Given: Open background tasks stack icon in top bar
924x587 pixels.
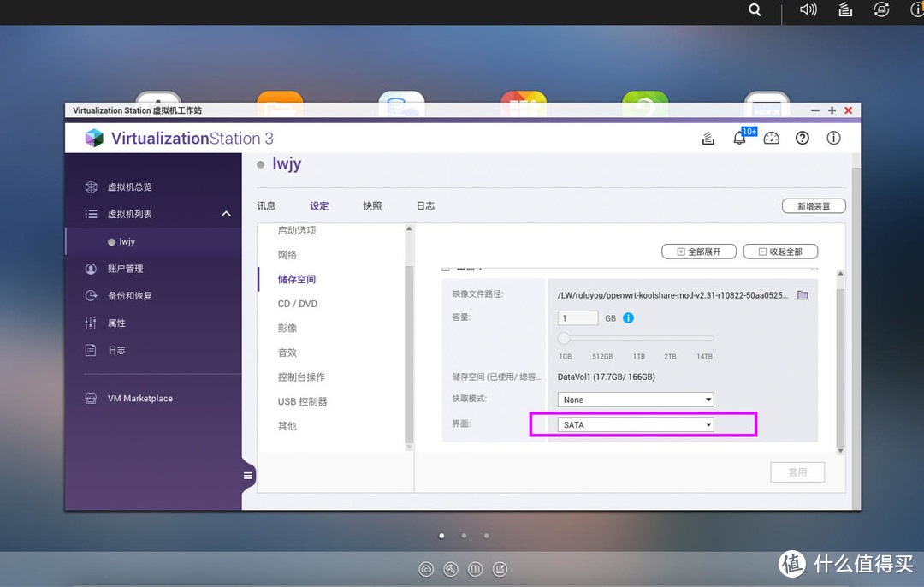Looking at the screenshot, I should click(845, 9).
